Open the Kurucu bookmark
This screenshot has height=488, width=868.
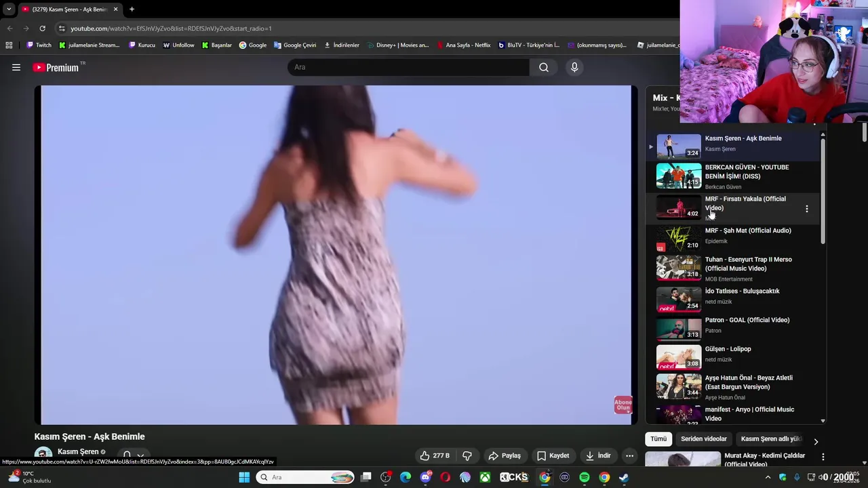pos(142,45)
